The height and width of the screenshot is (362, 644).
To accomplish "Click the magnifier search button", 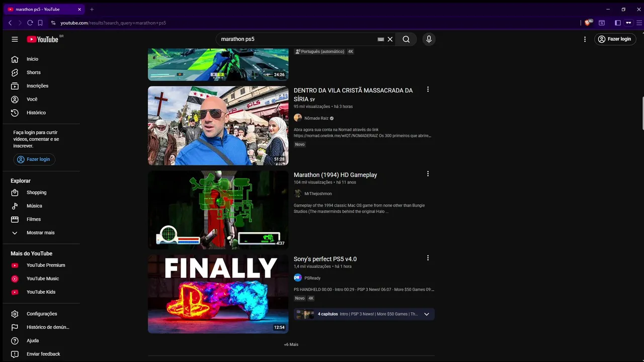I will [x=406, y=39].
